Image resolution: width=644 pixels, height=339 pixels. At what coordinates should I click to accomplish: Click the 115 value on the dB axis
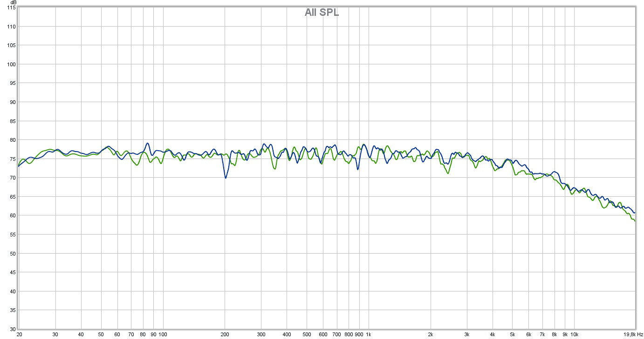click(x=12, y=8)
